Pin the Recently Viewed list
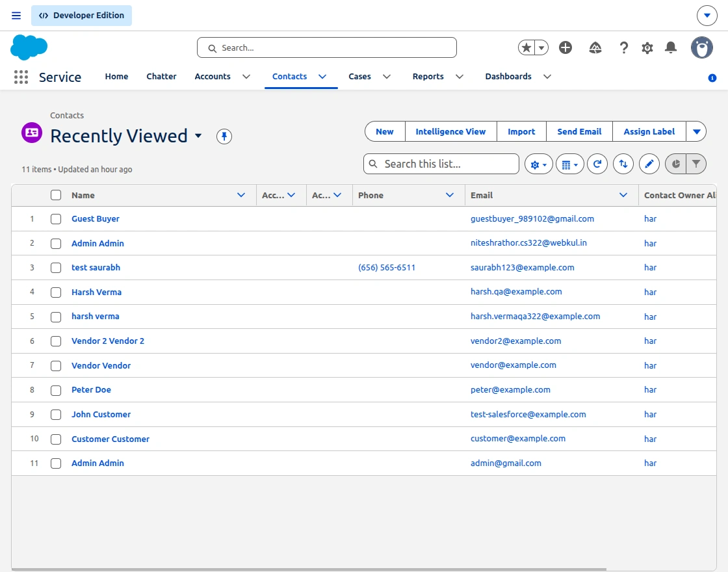The height and width of the screenshot is (572, 728). coord(224,136)
